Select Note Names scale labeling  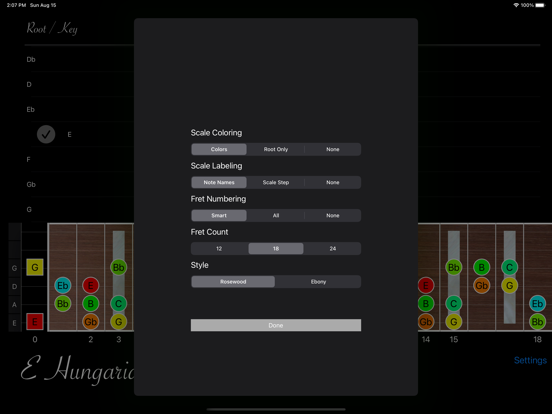coord(219,182)
